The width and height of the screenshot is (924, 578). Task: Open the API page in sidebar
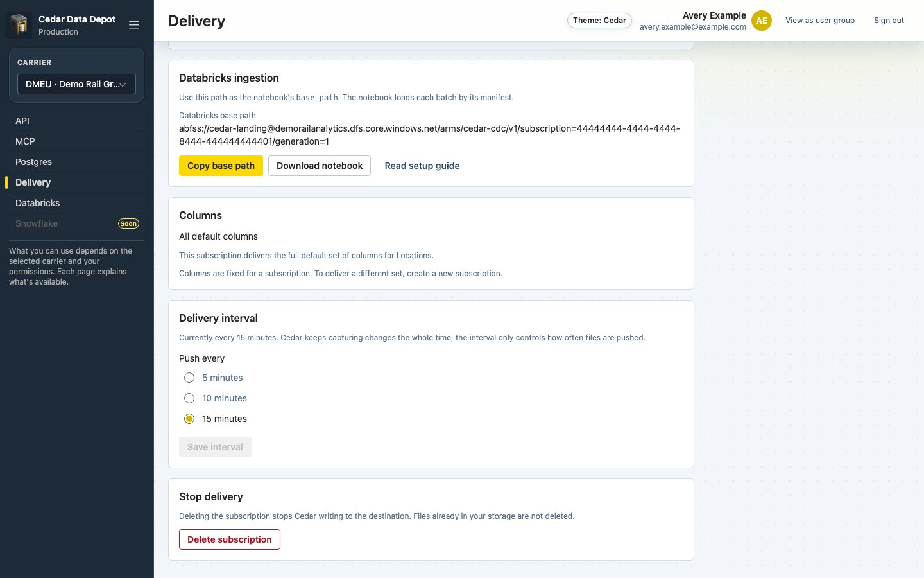tap(76, 121)
